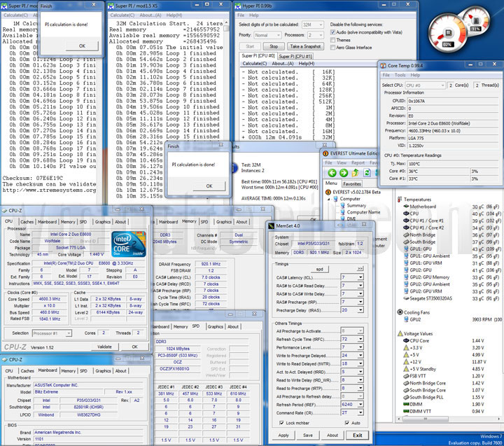Click DIMM memory stick icon in voltages
The height and width of the screenshot is (446, 504).
[x=406, y=404]
